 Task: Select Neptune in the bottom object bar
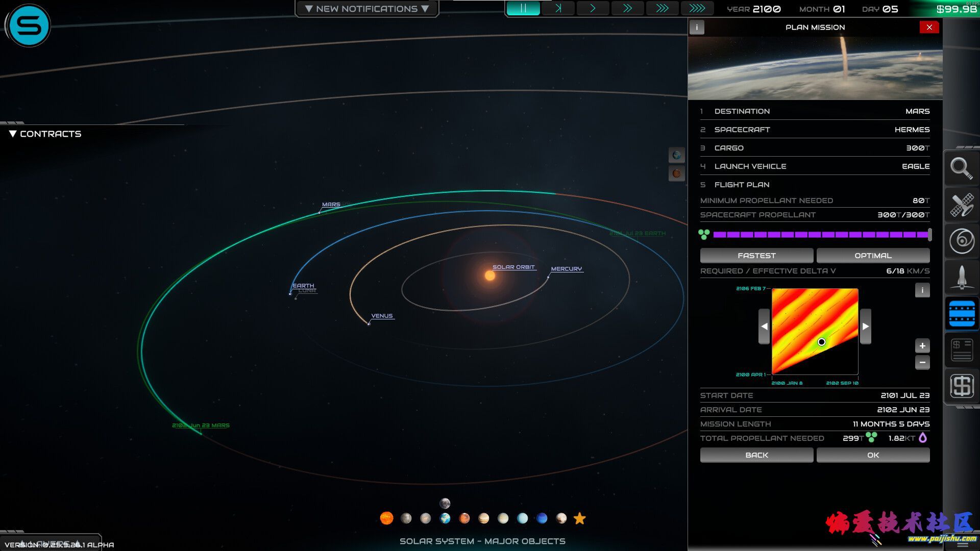pos(542,518)
